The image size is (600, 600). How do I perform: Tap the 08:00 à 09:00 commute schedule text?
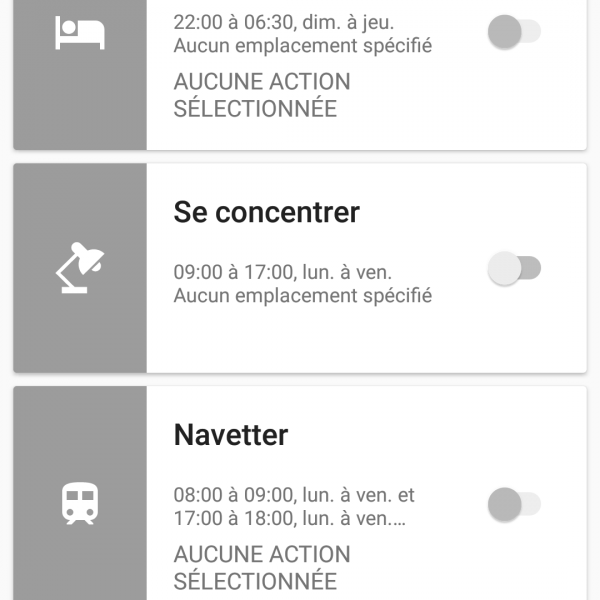(294, 495)
